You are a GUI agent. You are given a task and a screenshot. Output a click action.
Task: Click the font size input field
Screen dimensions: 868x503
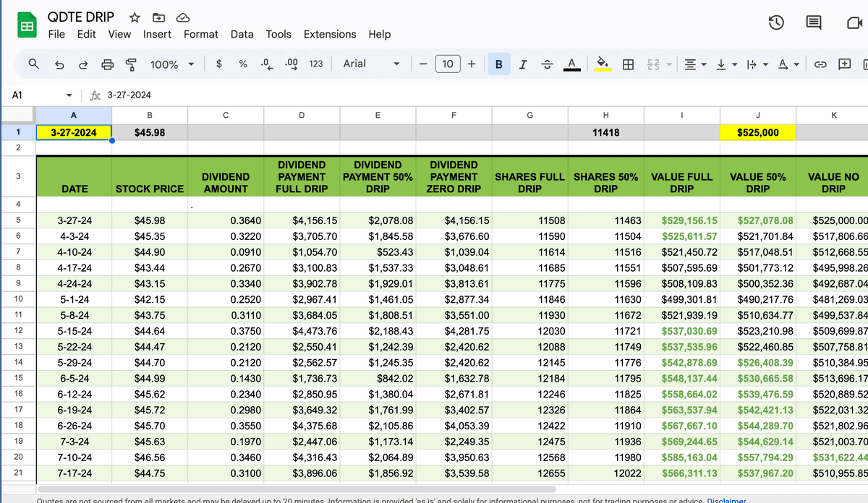tap(448, 64)
